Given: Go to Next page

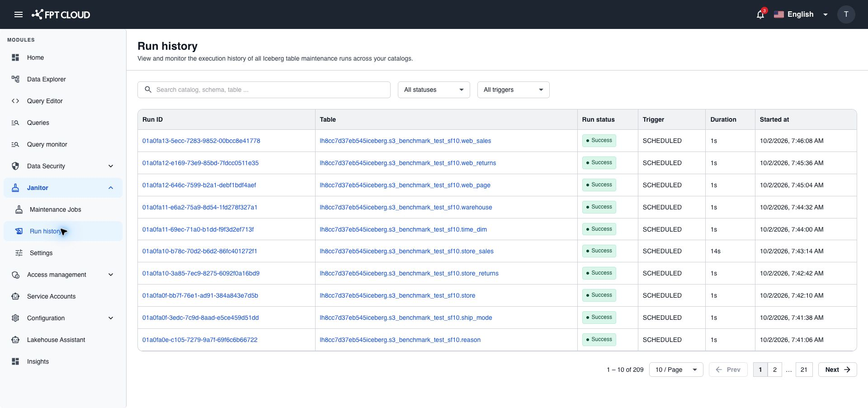Looking at the screenshot, I should 838,370.
